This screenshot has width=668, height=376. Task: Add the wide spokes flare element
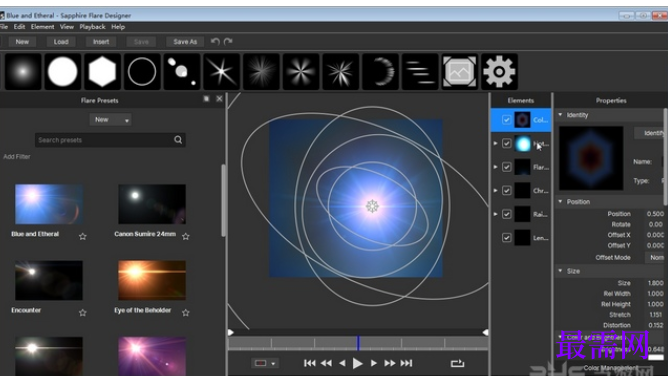click(x=301, y=72)
